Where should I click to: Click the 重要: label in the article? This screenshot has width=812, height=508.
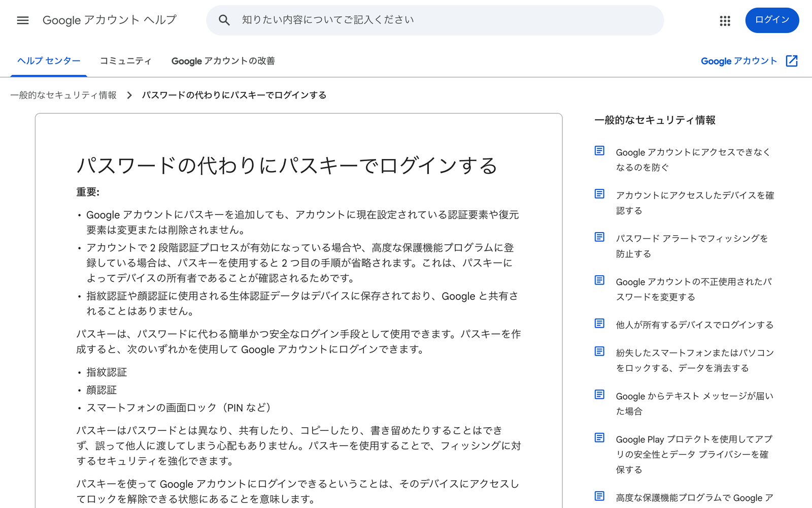[x=88, y=192]
